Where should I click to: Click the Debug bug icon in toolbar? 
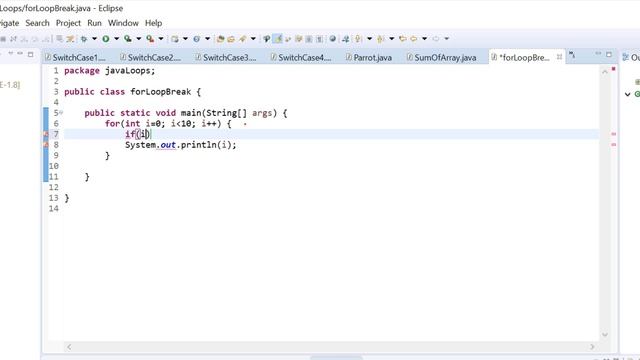[x=84, y=39]
